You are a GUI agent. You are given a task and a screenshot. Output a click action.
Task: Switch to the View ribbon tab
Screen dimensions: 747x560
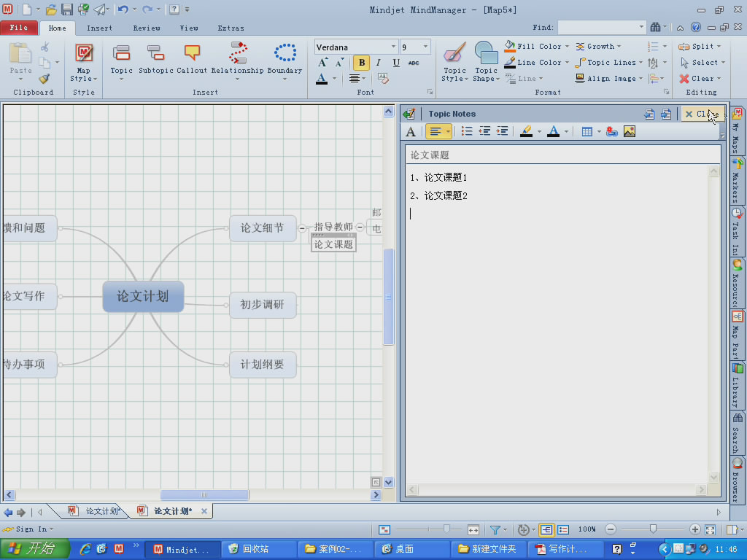(189, 28)
